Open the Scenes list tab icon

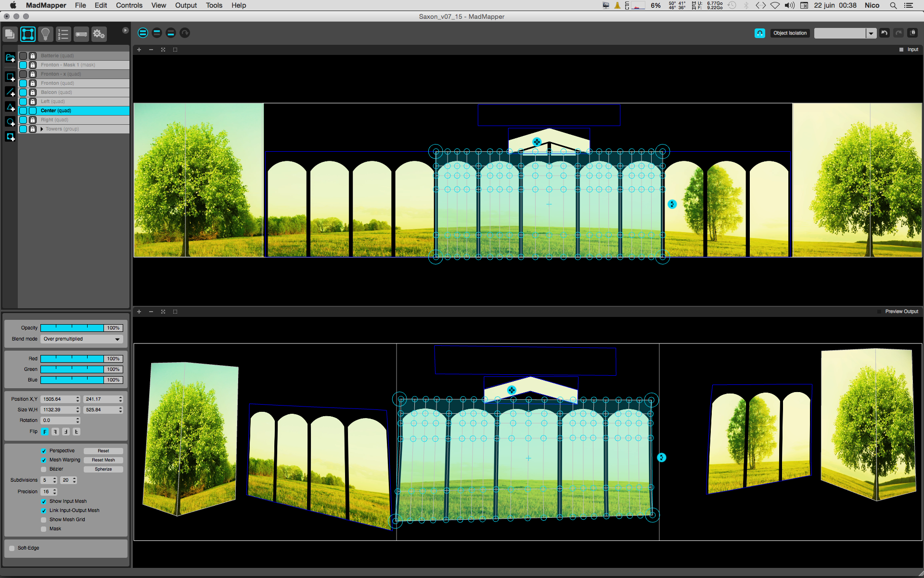click(x=63, y=34)
